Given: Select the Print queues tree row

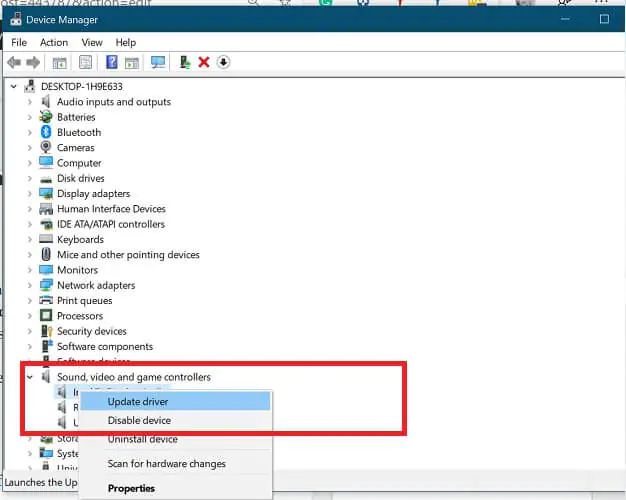Looking at the screenshot, I should [x=85, y=300].
